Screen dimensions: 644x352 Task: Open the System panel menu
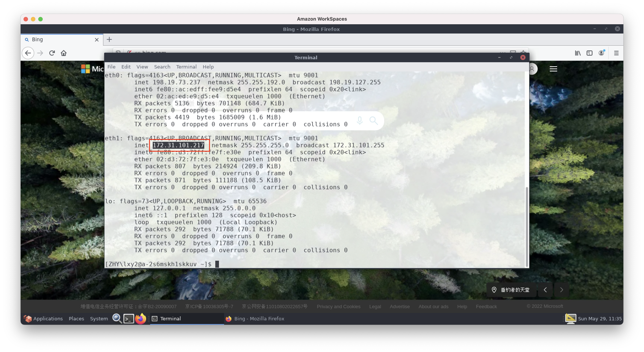99,318
